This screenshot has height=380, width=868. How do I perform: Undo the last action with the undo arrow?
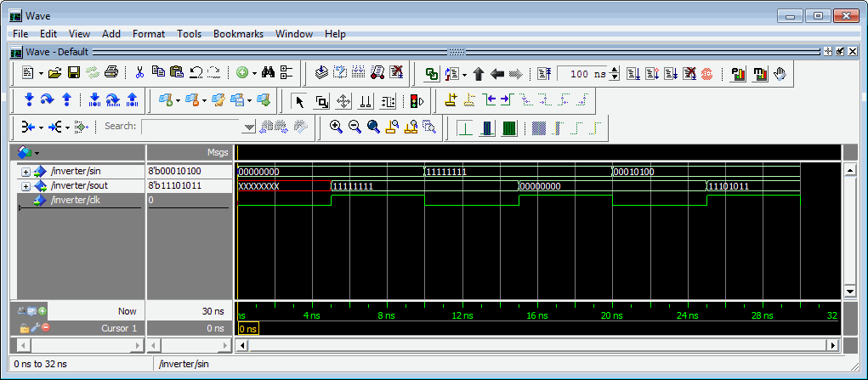196,72
